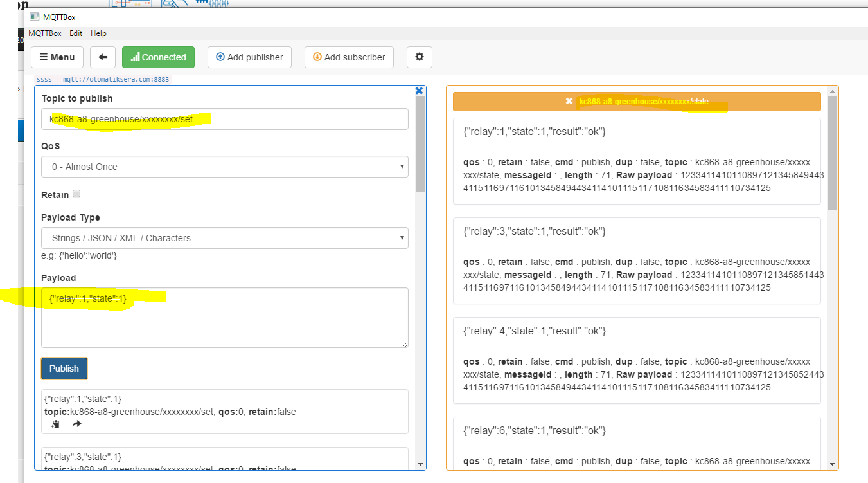Click the MQTTBox app icon in title bar
Screen dimensions: 868x483
tap(34, 17)
